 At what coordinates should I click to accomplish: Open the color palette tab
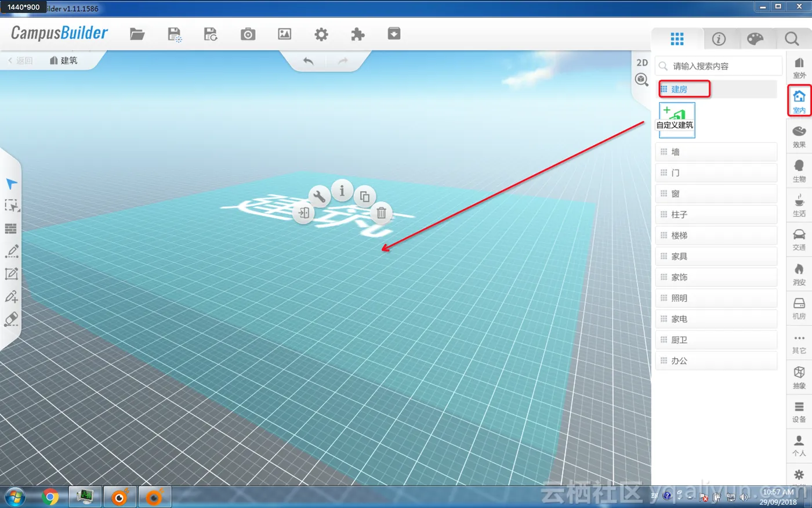[755, 39]
